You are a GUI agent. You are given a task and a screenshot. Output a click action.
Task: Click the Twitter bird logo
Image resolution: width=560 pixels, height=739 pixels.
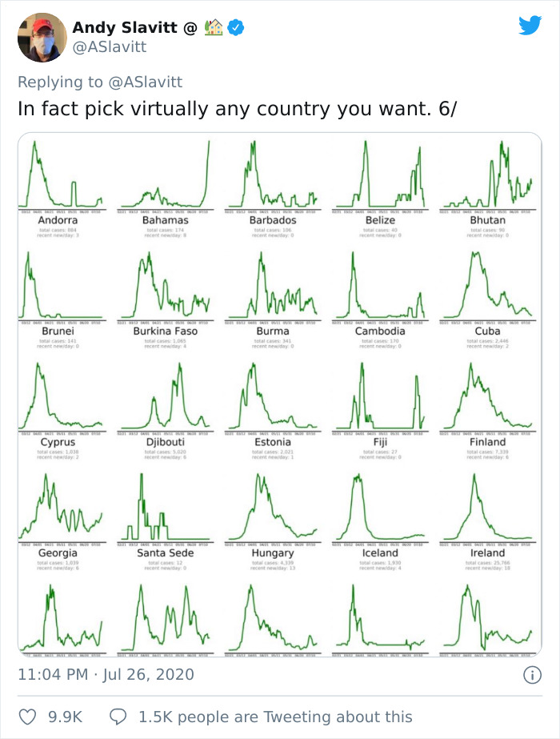click(530, 26)
